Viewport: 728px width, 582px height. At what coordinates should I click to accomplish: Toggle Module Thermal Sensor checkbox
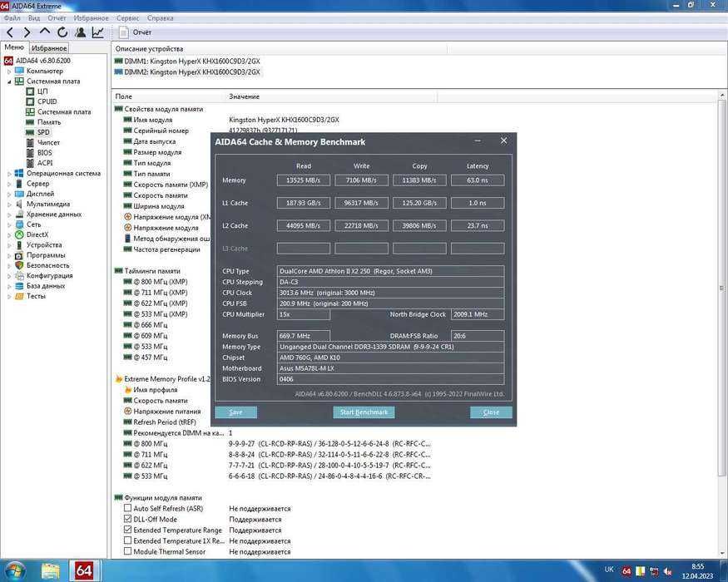(x=127, y=551)
